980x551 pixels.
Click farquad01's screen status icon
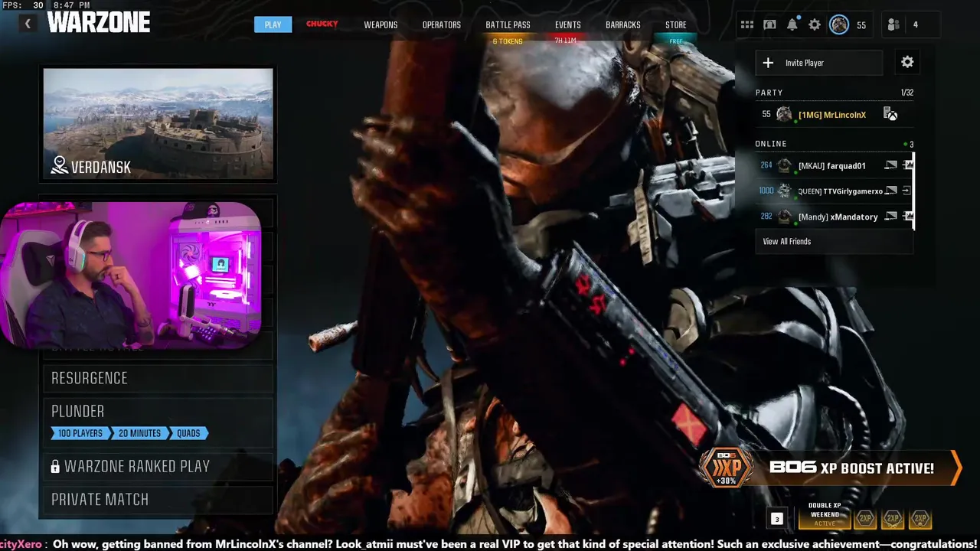coord(890,165)
